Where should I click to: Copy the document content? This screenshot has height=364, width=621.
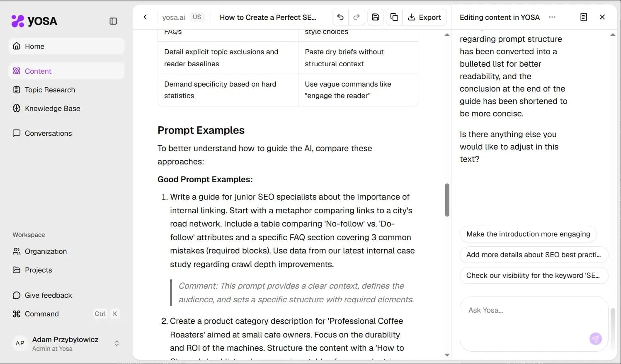point(394,17)
